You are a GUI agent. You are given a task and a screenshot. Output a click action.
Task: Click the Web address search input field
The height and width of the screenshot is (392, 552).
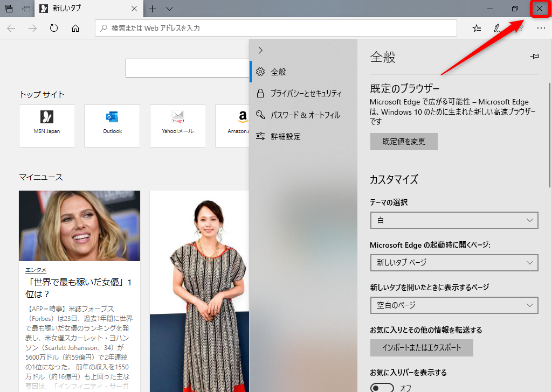[275, 28]
